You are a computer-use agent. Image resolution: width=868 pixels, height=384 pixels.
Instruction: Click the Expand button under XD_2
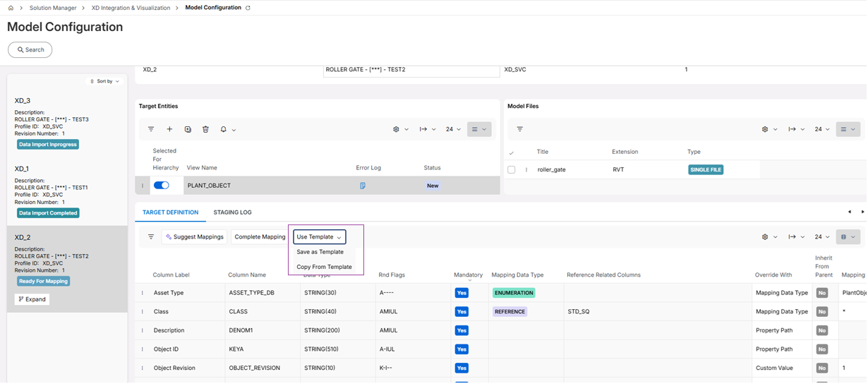(32, 299)
